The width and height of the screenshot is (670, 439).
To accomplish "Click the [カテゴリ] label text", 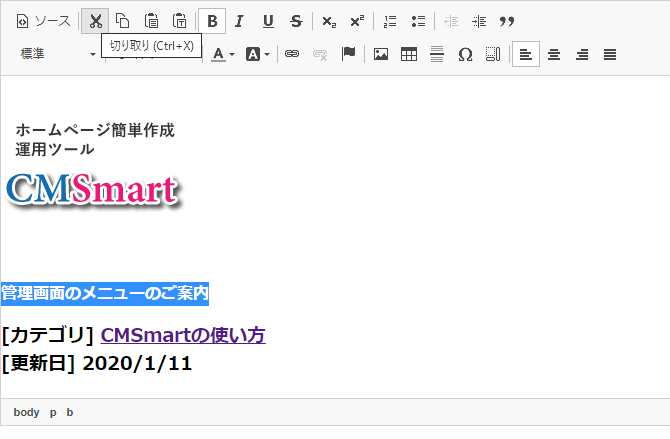I will click(48, 335).
